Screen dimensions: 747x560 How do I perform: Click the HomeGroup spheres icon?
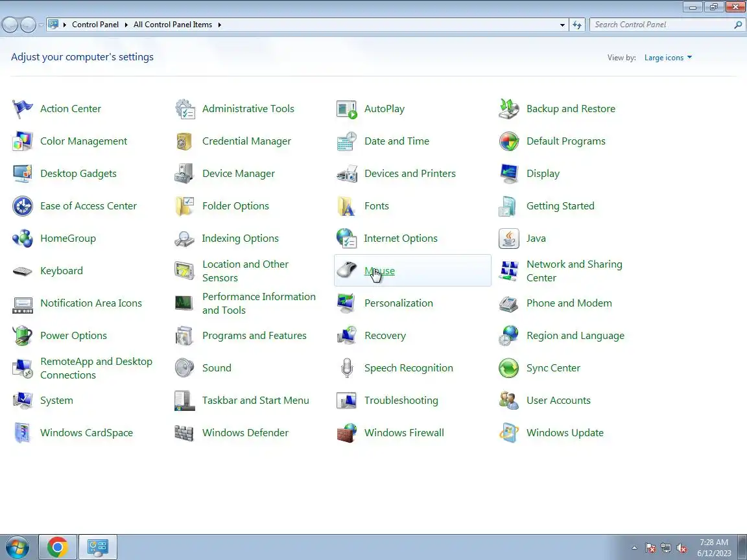point(23,239)
